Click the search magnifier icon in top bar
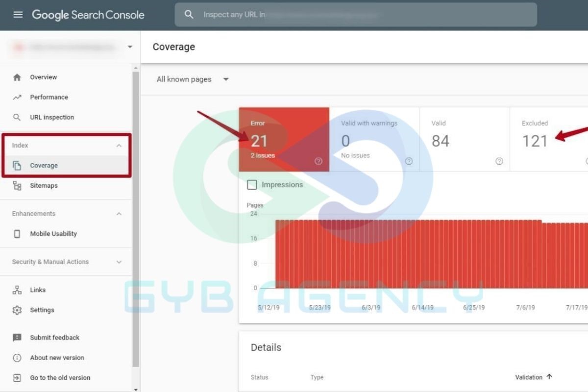Image resolution: width=588 pixels, height=392 pixels. [189, 15]
